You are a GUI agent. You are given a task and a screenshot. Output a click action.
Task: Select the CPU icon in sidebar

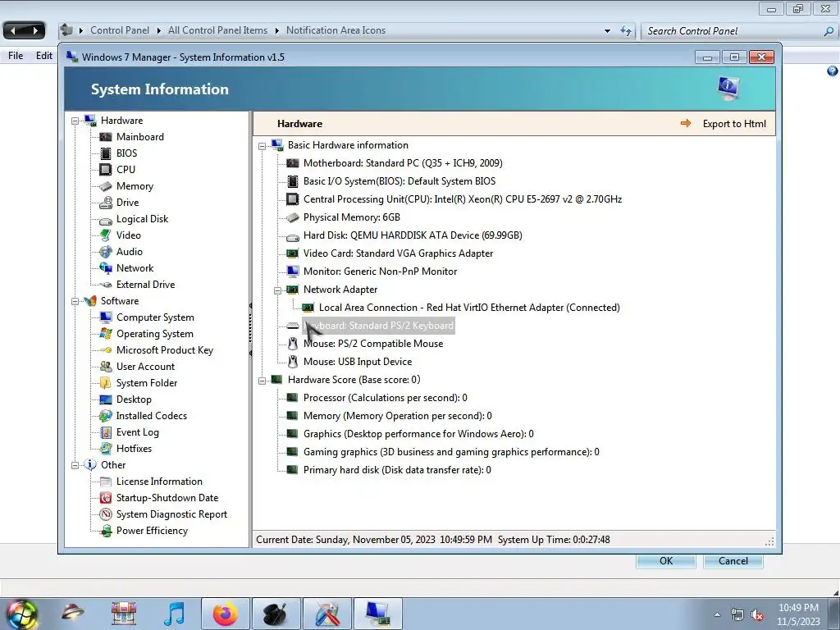[x=106, y=170]
